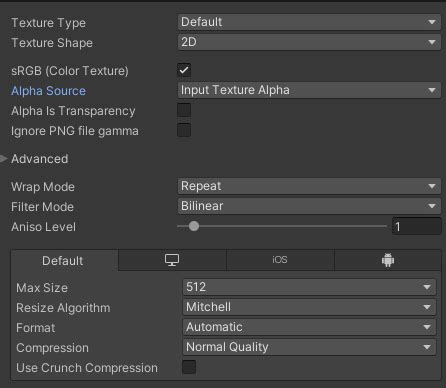The width and height of the screenshot is (446, 388).
Task: Uncheck the sRGB (Color Texture) checkbox
Action: click(x=184, y=70)
